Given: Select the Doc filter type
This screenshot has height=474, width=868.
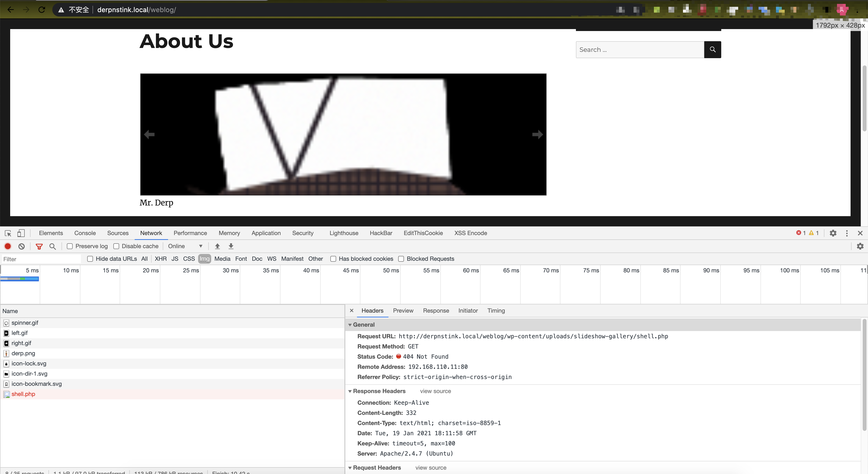Looking at the screenshot, I should point(257,259).
